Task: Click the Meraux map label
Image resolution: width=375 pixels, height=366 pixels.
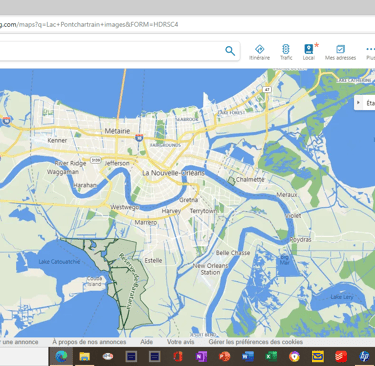Action: coord(287,194)
